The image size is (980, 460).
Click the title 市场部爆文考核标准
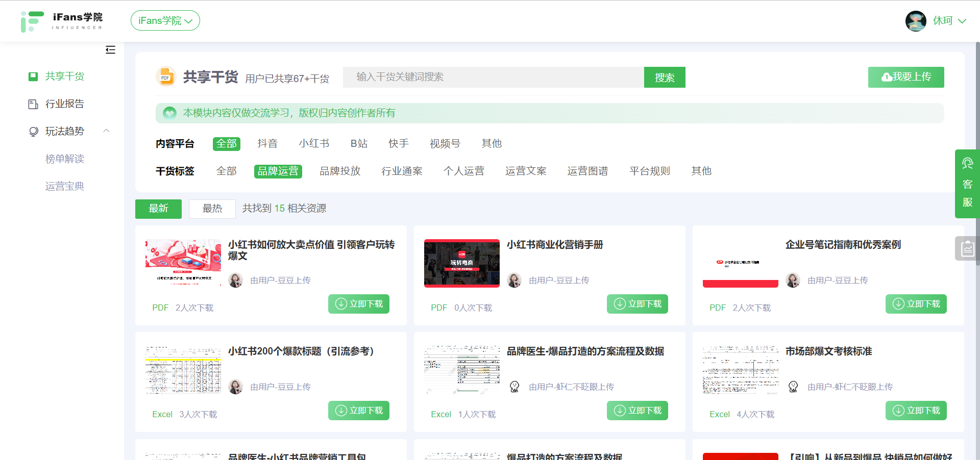[x=828, y=351]
